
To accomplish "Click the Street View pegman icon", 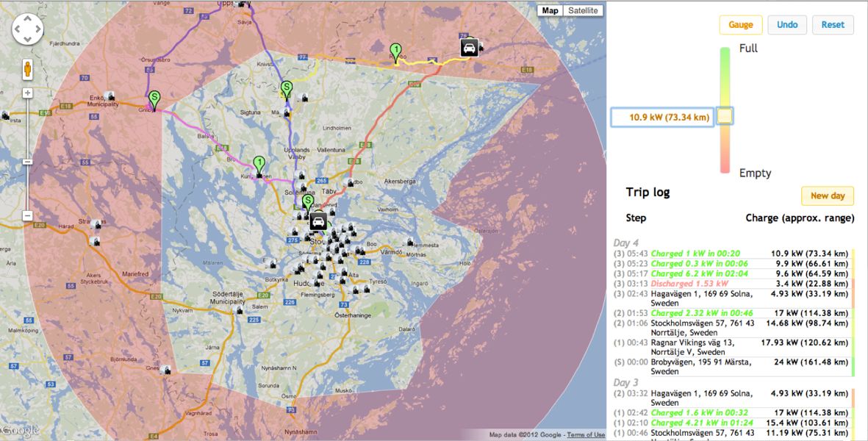I will click(x=27, y=70).
